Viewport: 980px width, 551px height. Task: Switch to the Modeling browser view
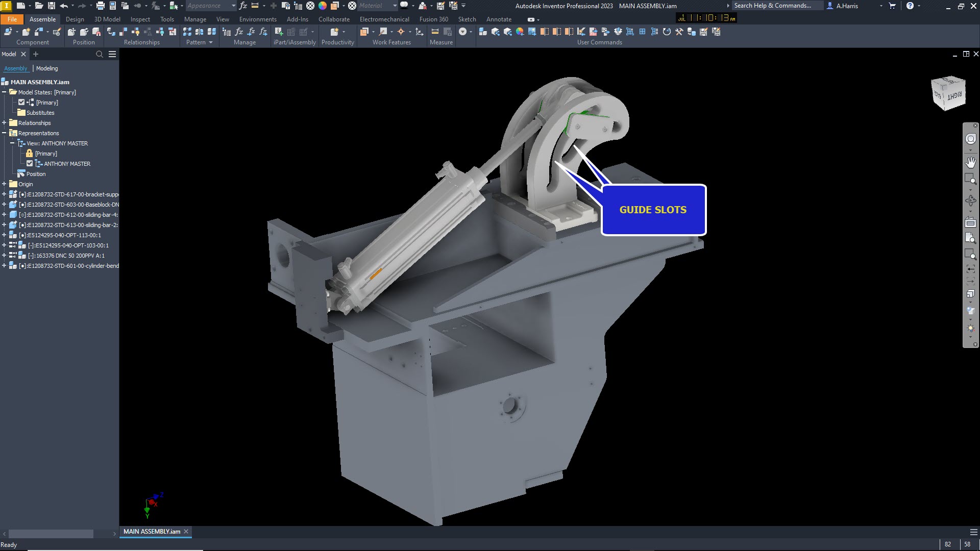click(x=47, y=68)
